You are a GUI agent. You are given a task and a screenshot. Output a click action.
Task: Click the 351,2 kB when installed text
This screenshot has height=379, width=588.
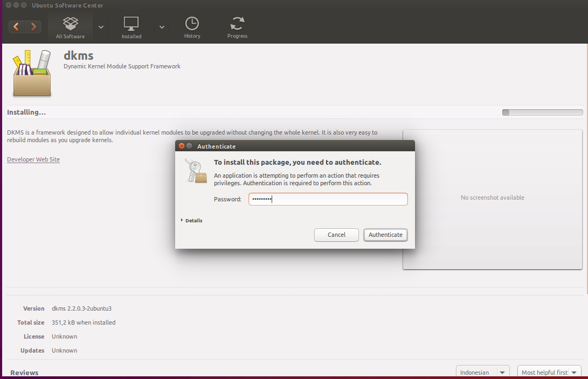point(84,322)
